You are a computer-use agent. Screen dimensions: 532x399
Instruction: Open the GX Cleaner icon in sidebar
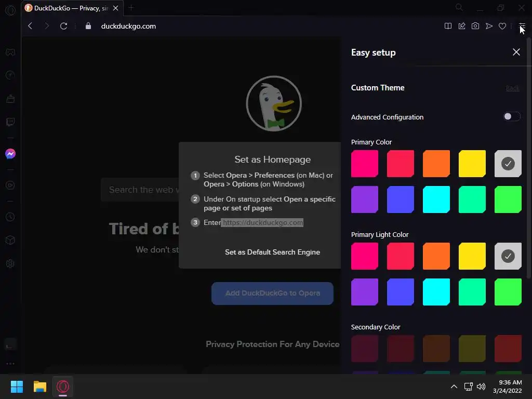[x=10, y=99]
